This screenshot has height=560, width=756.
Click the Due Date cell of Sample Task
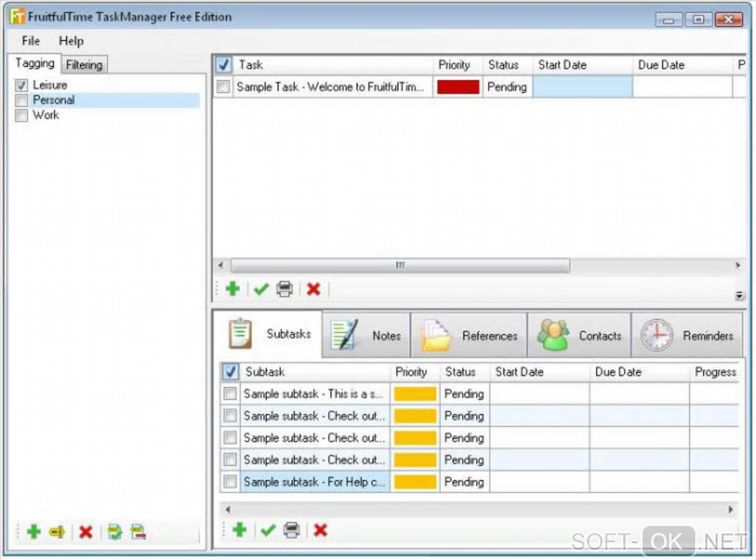682,87
